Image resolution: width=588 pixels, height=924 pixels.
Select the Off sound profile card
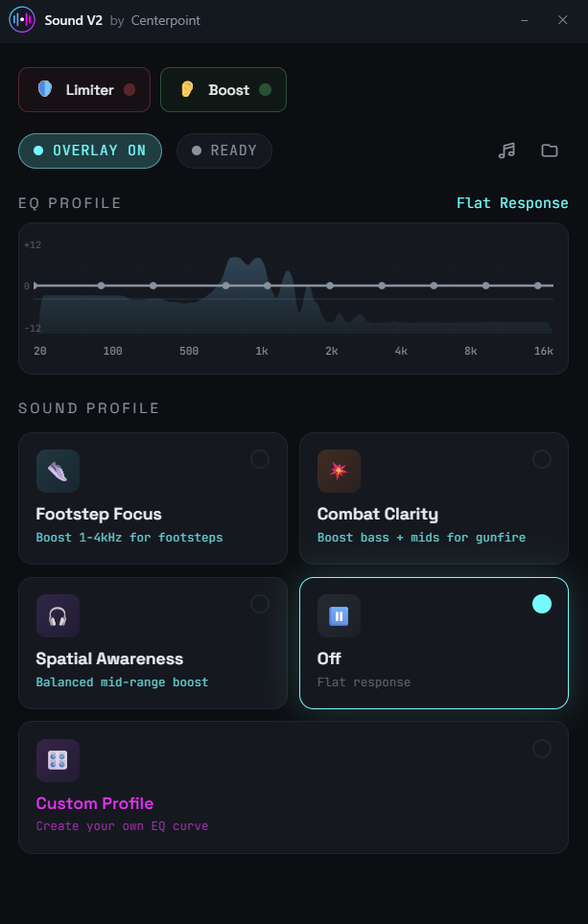pos(434,643)
